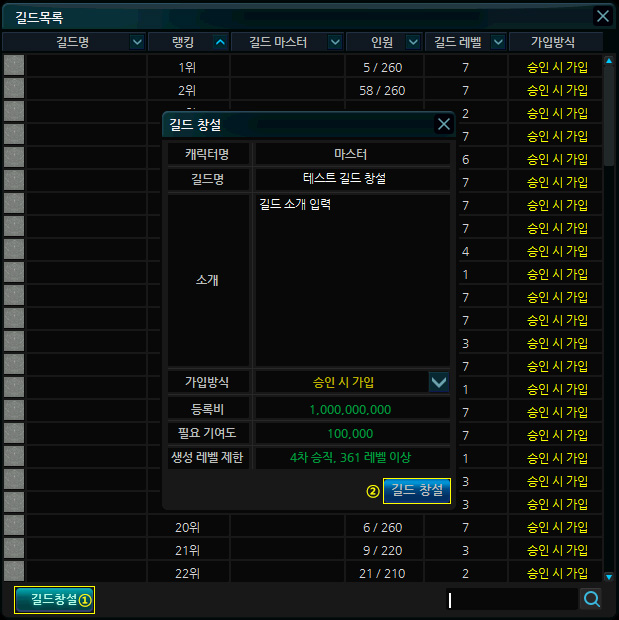The width and height of the screenshot is (619, 620).
Task: Sort by 인원 using its header arrow
Action: (414, 42)
